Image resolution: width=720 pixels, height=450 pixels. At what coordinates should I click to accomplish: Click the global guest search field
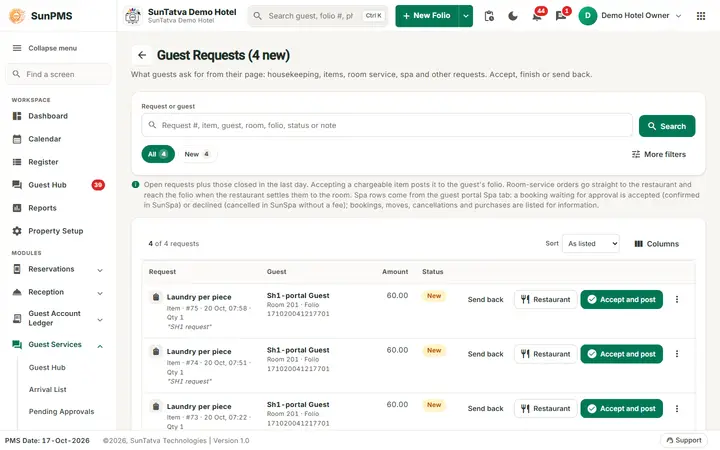pyautogui.click(x=318, y=16)
